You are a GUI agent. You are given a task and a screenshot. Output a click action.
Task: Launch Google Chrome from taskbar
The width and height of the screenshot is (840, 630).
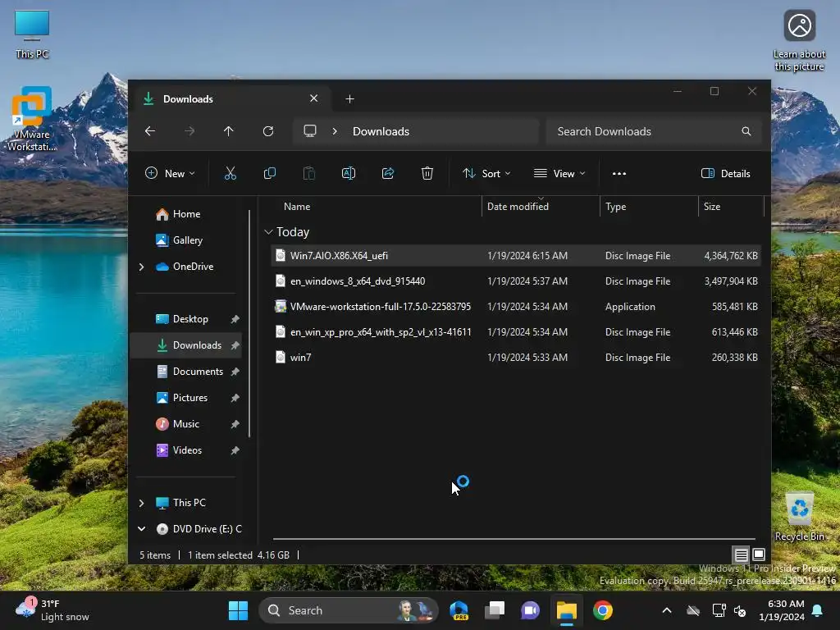coord(603,610)
